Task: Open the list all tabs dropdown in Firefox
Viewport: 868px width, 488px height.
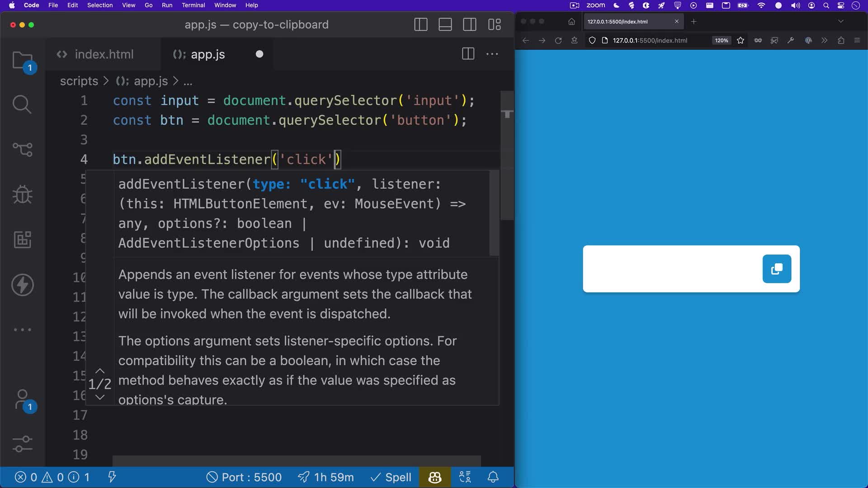Action: pyautogui.click(x=840, y=21)
